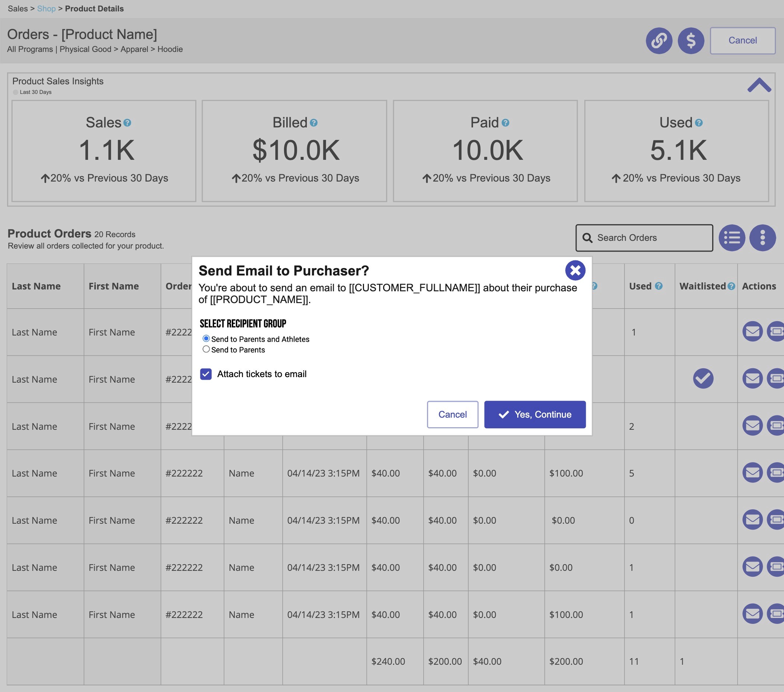
Task: Click the help icon beside Waitlisted header
Action: pyautogui.click(x=731, y=286)
